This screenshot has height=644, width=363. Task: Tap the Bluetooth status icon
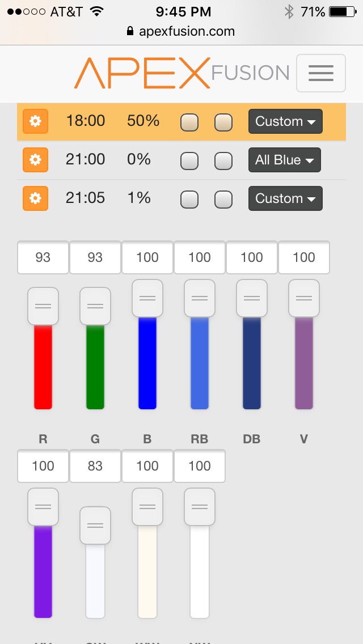click(289, 12)
